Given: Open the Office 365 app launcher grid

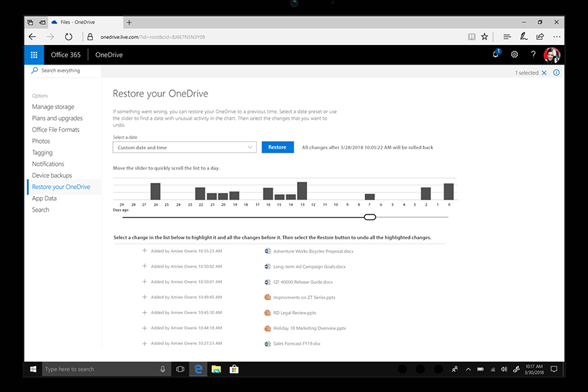Looking at the screenshot, I should point(34,54).
